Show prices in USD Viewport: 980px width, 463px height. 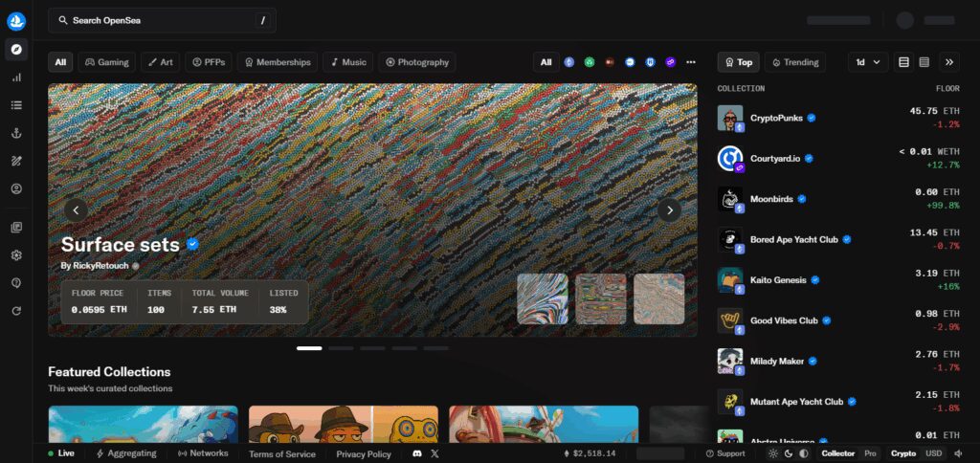(933, 453)
